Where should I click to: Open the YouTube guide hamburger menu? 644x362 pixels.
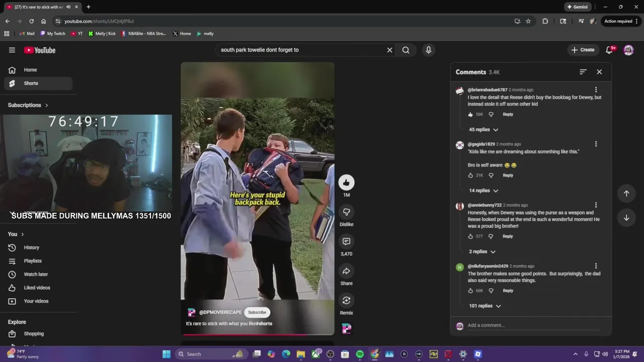pos(12,50)
